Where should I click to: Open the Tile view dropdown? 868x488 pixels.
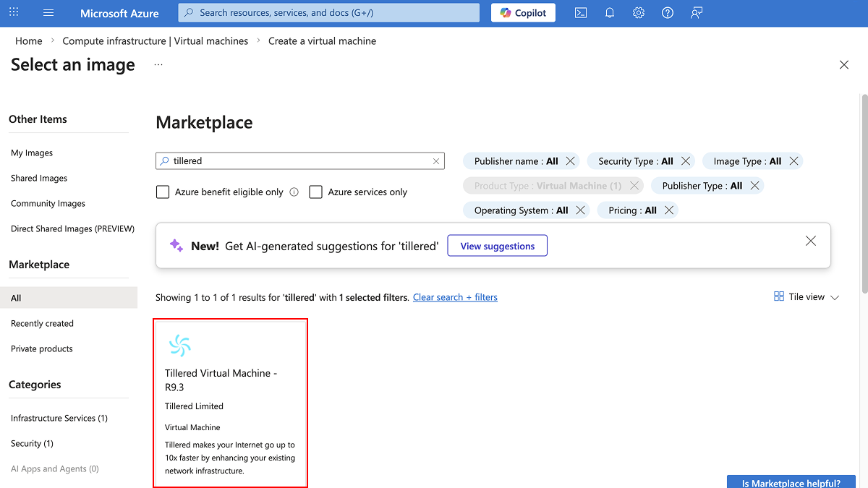point(805,296)
